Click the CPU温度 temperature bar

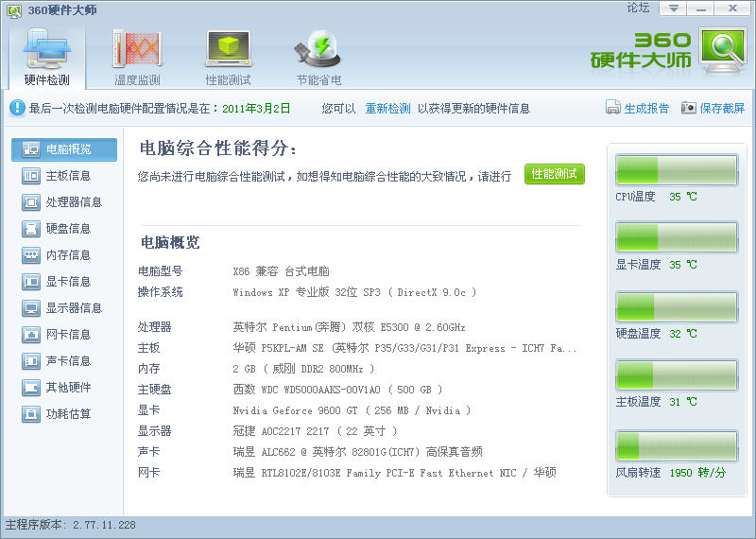(677, 170)
